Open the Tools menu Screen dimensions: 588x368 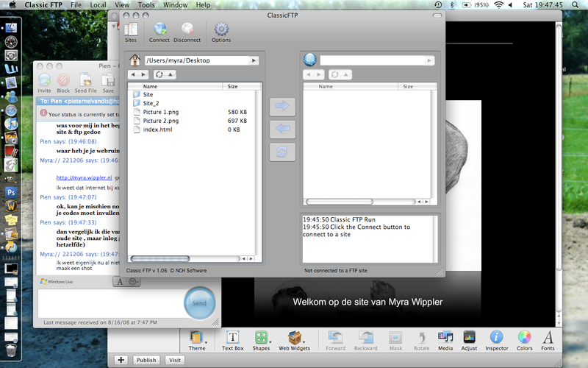[146, 5]
